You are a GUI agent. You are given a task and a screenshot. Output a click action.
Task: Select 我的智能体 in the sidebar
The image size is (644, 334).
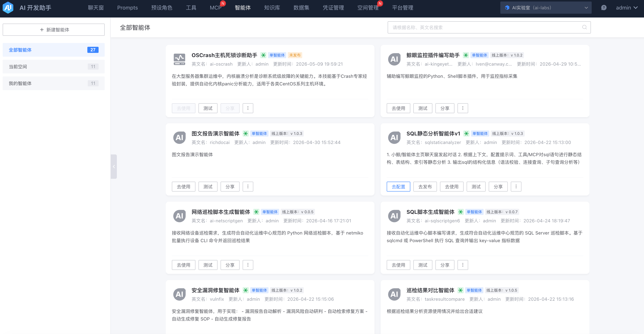pos(53,83)
